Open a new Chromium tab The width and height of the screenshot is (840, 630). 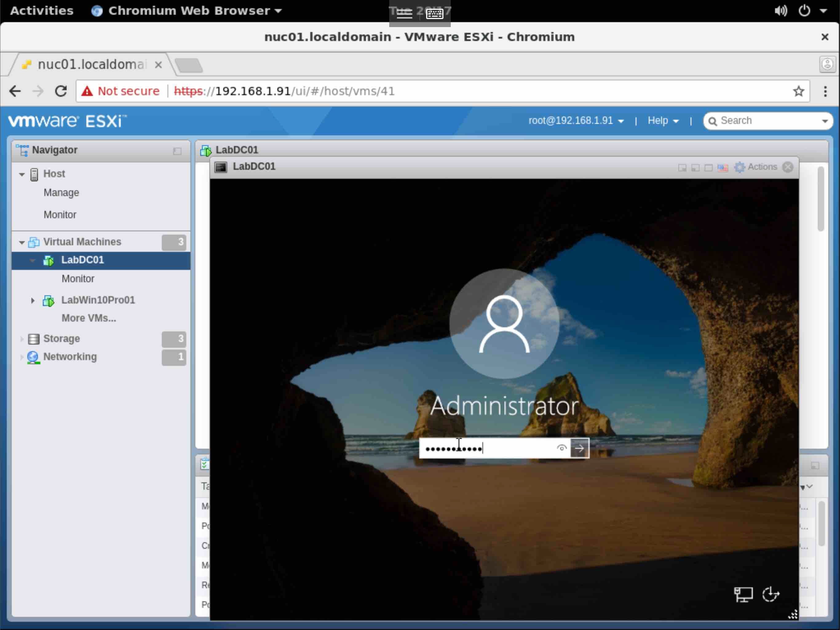point(189,65)
